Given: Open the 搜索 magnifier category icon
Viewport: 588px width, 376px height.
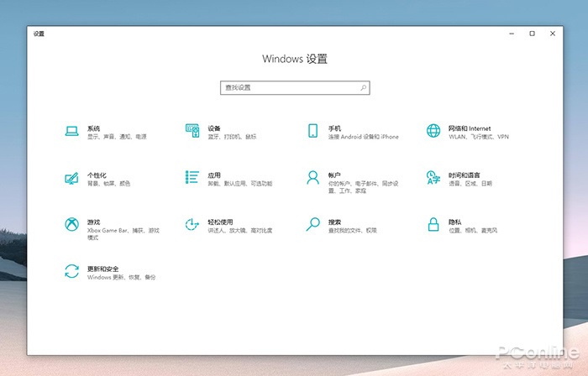Looking at the screenshot, I should [312, 224].
